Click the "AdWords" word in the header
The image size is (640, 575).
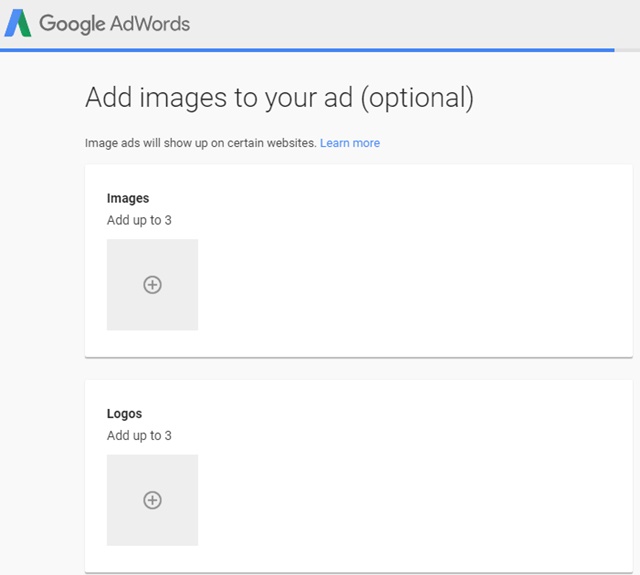150,23
